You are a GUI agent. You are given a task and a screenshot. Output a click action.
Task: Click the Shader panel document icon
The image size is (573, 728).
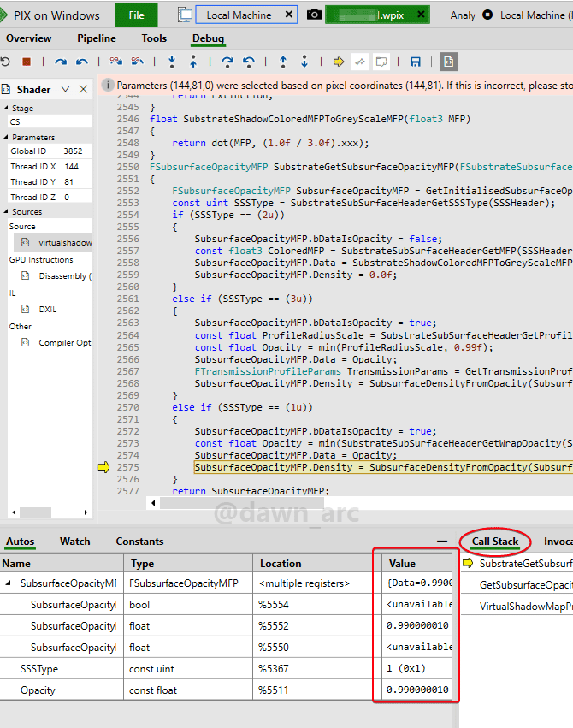[x=6, y=89]
